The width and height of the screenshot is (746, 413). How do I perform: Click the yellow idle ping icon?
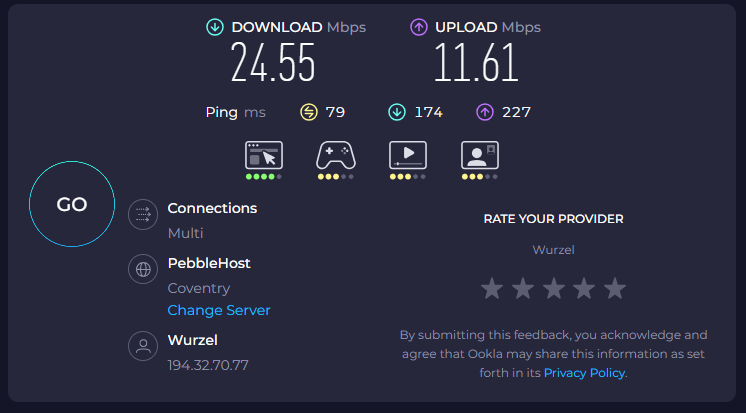[308, 112]
